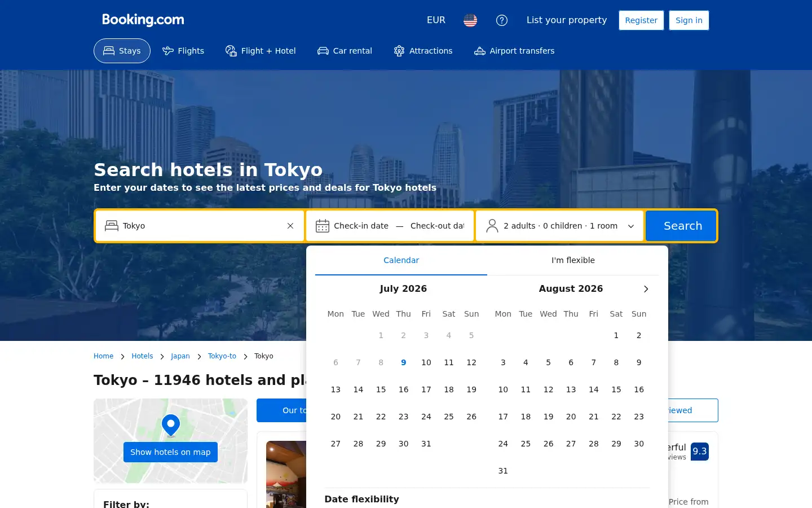This screenshot has height=508, width=812.
Task: Select July 10 in the calendar
Action: click(x=426, y=362)
